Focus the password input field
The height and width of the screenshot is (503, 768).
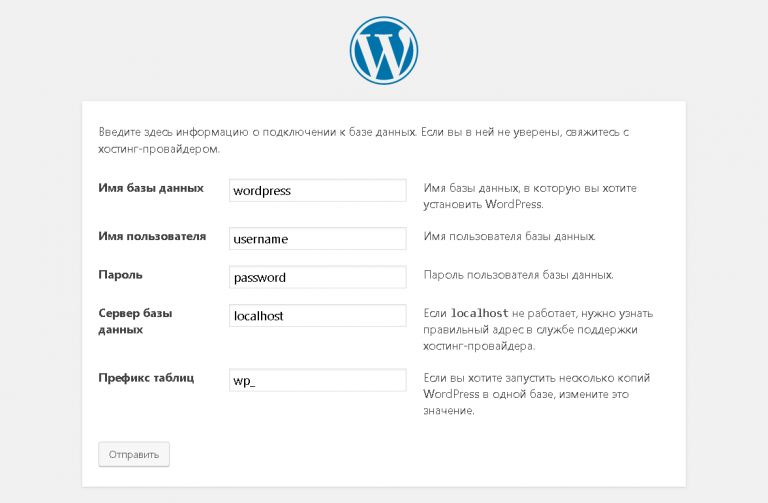point(317,277)
